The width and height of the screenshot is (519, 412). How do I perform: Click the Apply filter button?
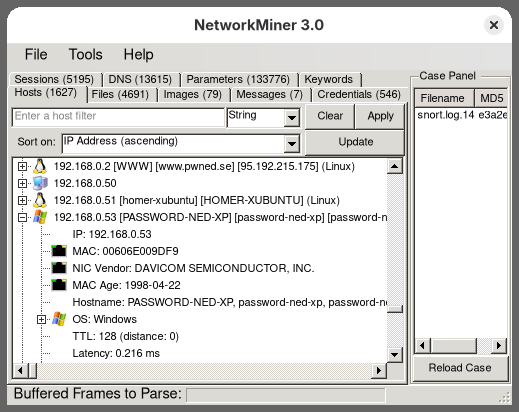click(380, 116)
